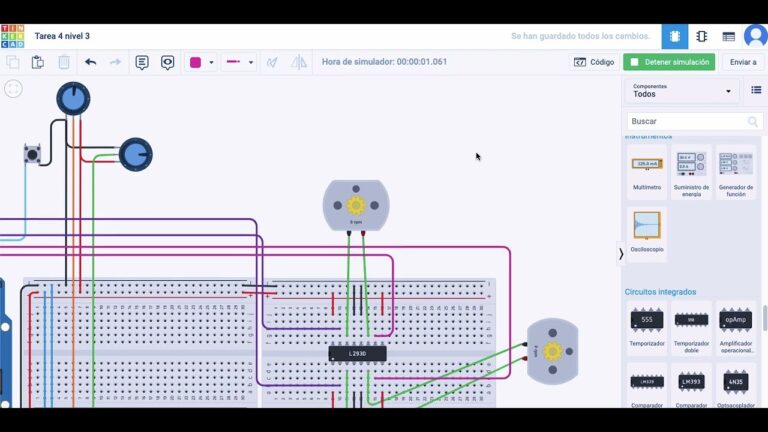This screenshot has height=432, width=768.
Task: Click the project title Tarea 4 nivel 3
Action: coord(62,36)
